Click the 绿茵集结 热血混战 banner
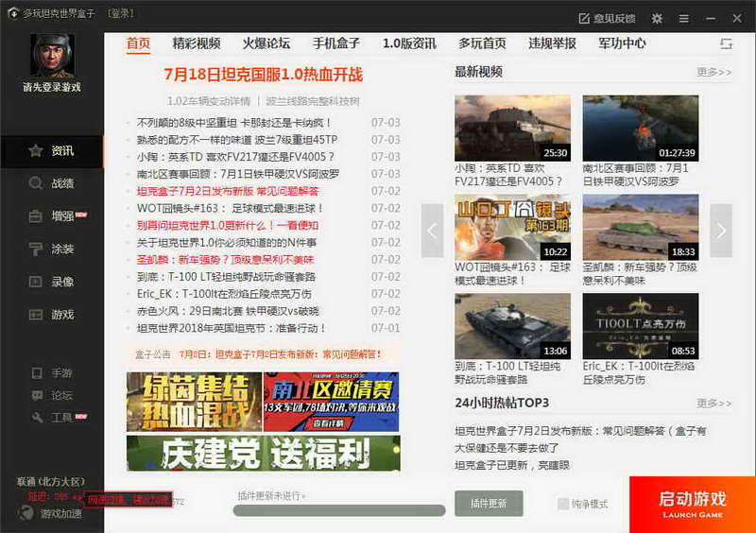The image size is (756, 533). 194,402
